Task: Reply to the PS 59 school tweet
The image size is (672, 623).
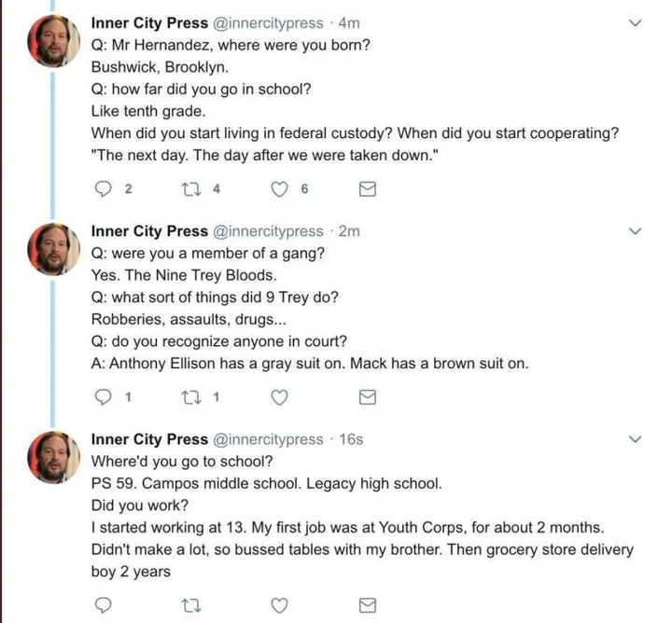Action: click(105, 605)
